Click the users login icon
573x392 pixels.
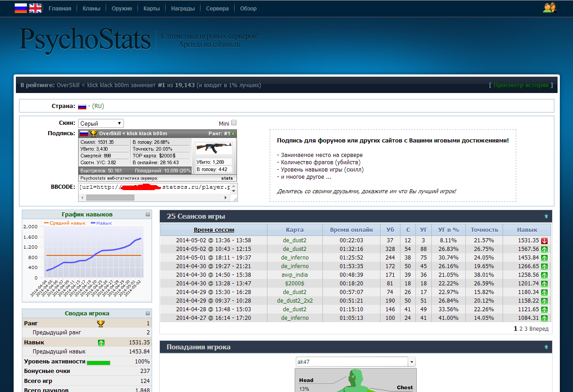click(x=550, y=8)
